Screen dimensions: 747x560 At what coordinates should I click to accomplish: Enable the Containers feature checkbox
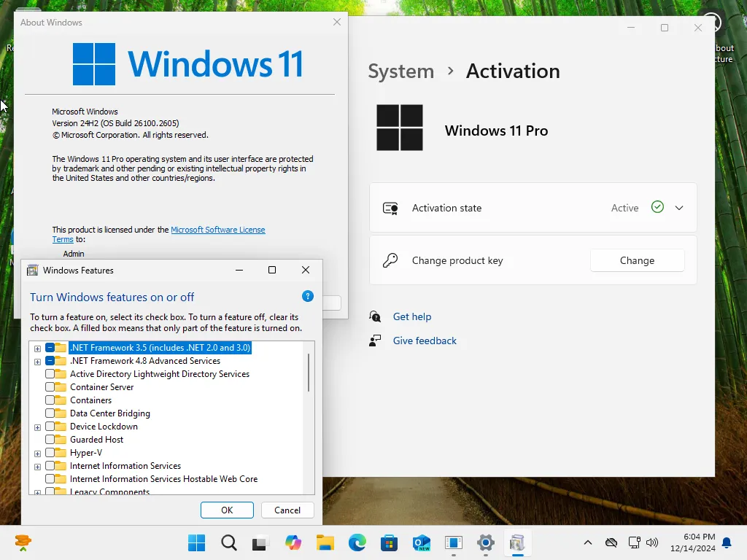50,400
